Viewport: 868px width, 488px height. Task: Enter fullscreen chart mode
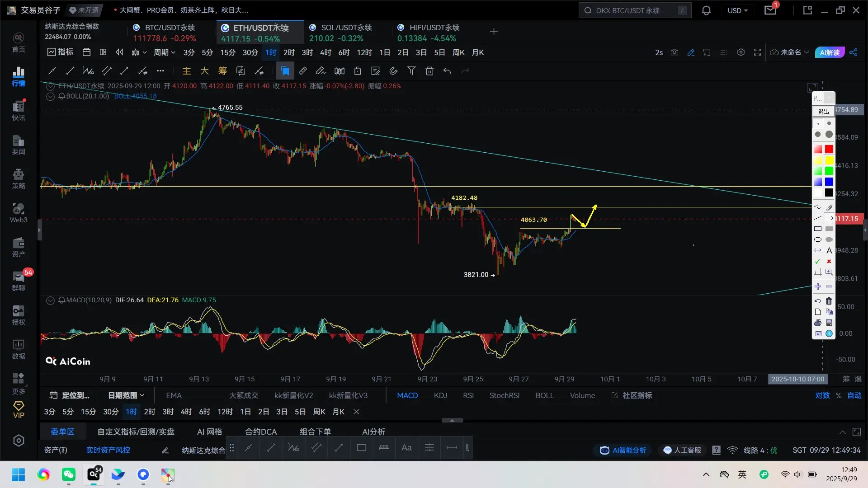tap(757, 52)
